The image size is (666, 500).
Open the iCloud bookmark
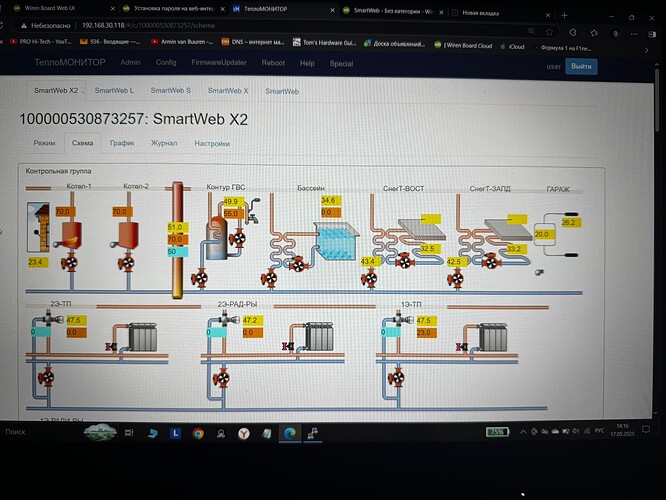(x=512, y=47)
